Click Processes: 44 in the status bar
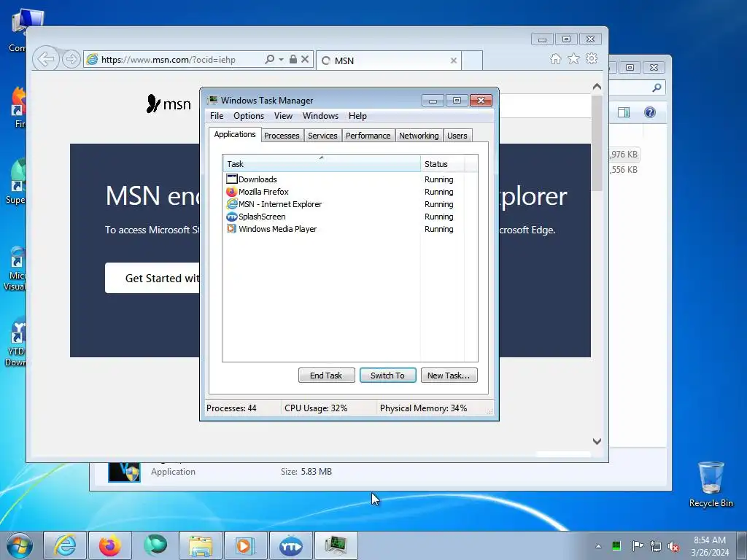The width and height of the screenshot is (747, 560). [x=231, y=408]
